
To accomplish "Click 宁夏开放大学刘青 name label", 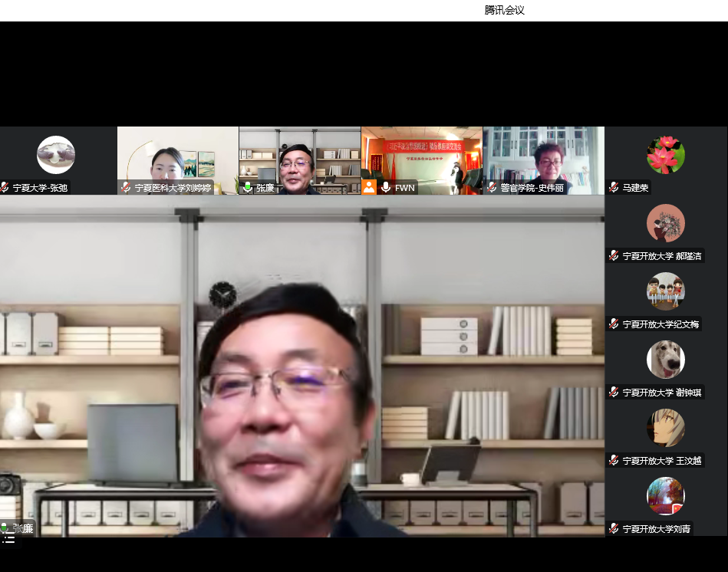I will (x=656, y=528).
